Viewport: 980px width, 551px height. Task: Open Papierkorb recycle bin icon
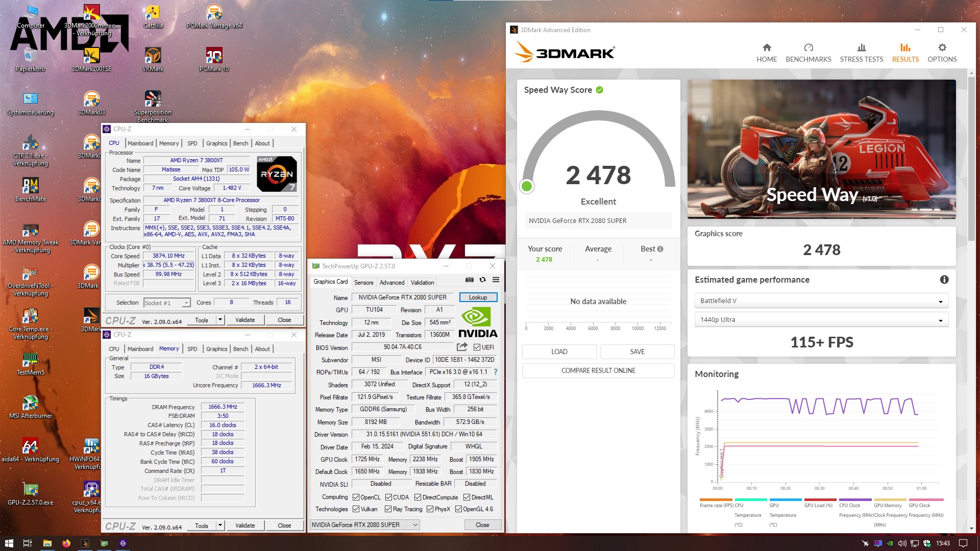30,60
